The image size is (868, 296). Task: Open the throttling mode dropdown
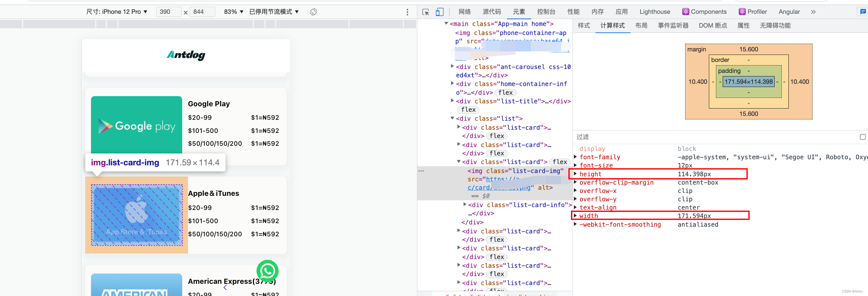point(274,12)
